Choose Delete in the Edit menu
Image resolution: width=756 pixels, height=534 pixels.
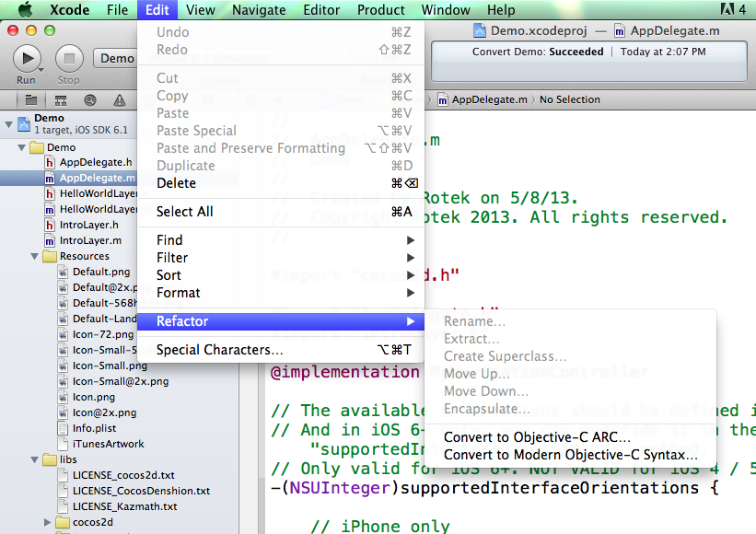tap(281, 183)
